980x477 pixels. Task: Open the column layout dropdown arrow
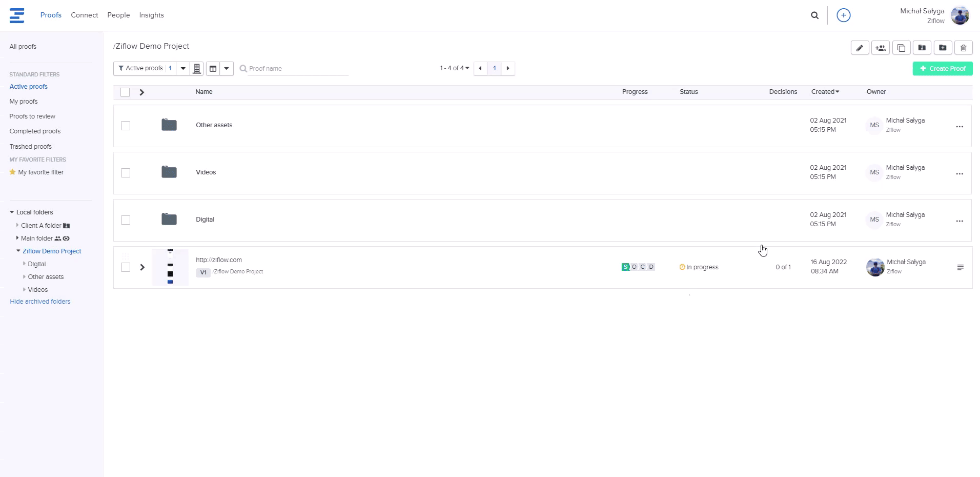coord(227,68)
